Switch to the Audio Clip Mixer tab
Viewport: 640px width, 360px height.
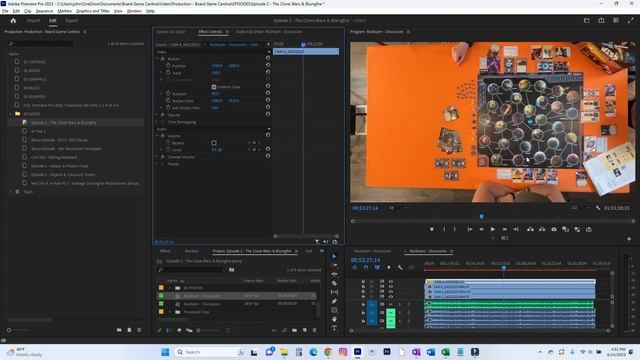269,32
